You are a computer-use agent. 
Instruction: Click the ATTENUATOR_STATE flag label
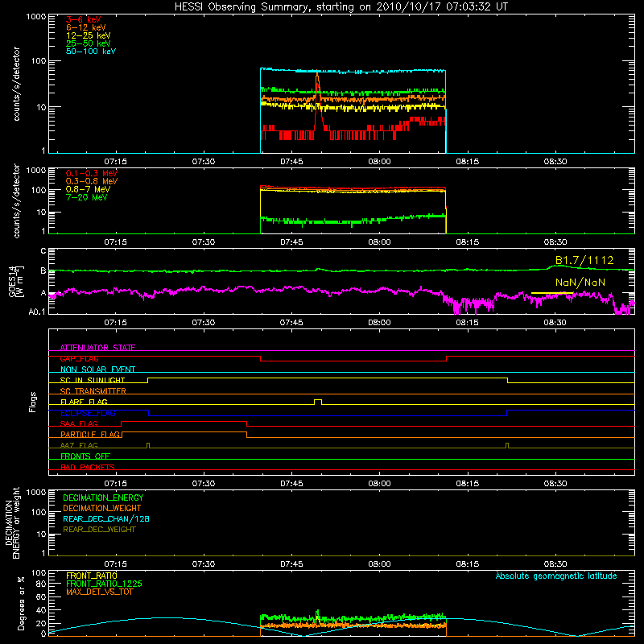tap(97, 348)
